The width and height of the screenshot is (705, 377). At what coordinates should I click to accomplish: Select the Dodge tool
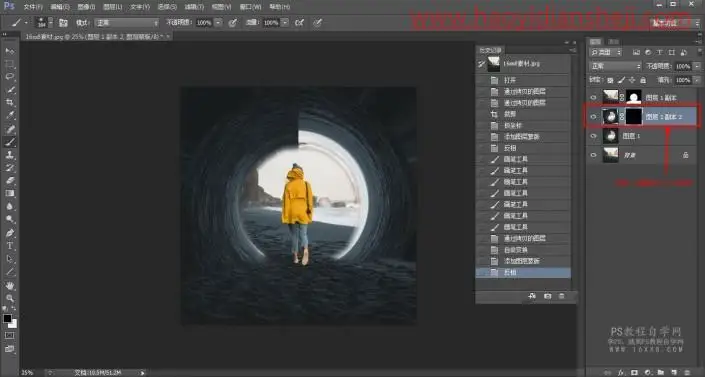point(10,219)
